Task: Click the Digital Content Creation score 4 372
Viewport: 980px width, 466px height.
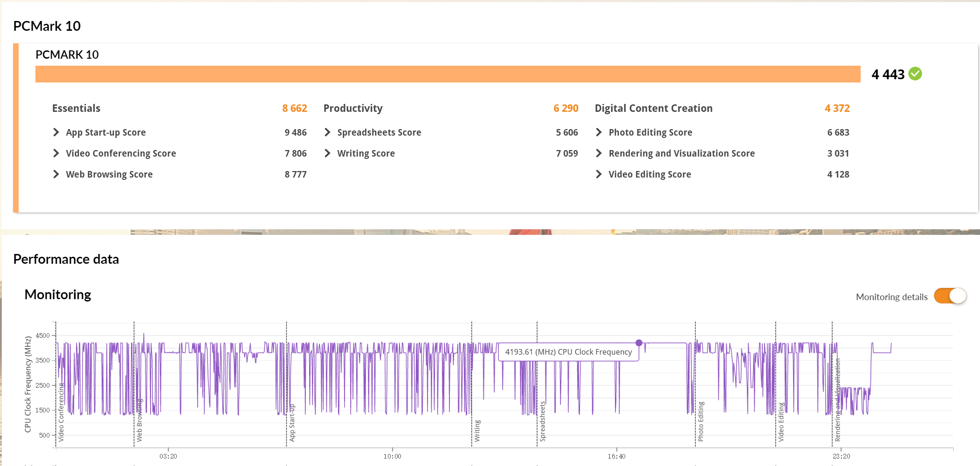Action: [837, 108]
